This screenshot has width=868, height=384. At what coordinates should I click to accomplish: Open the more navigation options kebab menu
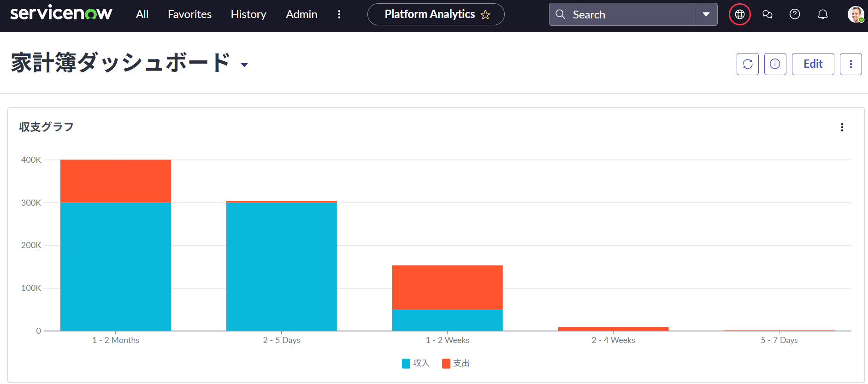click(339, 14)
